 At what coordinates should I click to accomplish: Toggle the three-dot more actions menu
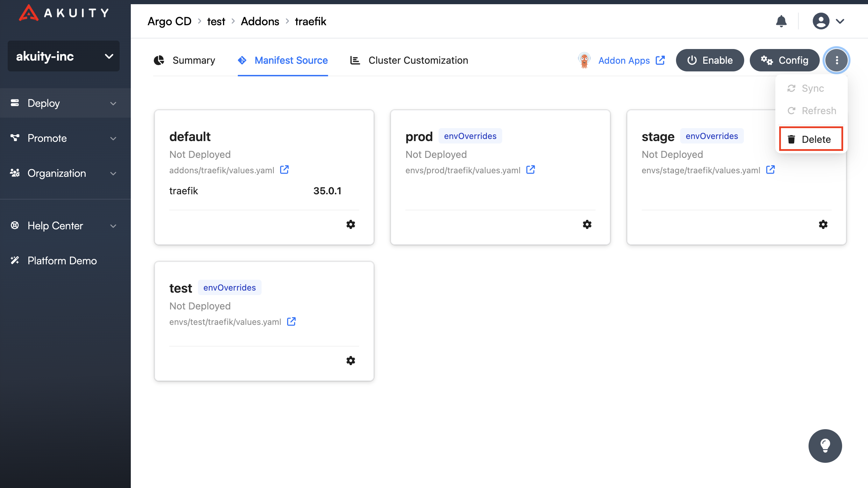click(x=837, y=60)
